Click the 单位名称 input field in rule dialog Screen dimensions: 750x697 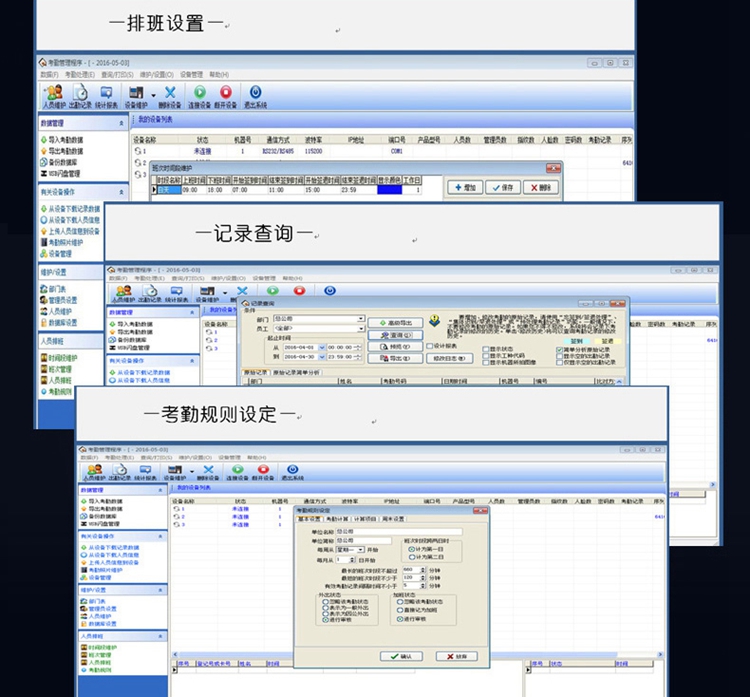pos(397,531)
